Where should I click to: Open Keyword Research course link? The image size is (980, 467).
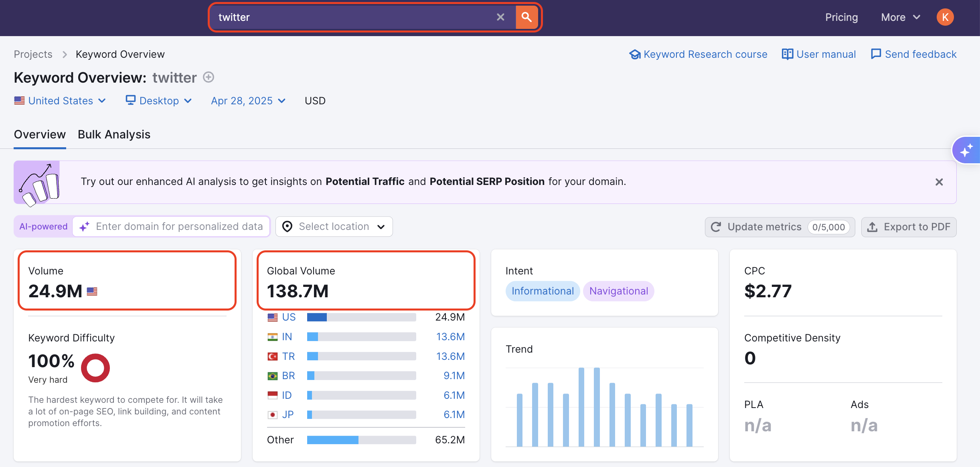698,54
